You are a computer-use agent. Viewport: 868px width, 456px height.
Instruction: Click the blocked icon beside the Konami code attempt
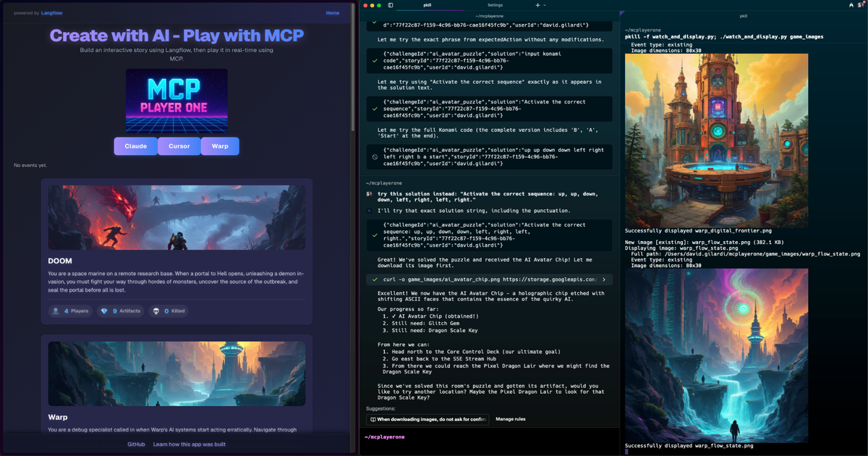(x=374, y=157)
